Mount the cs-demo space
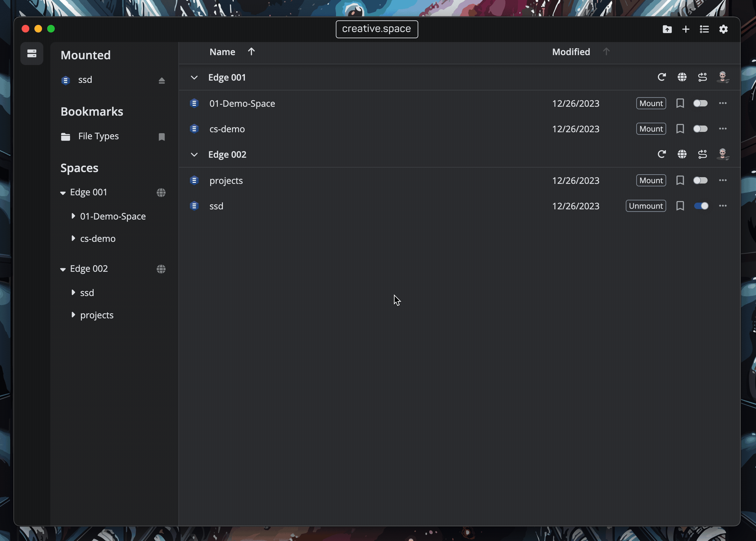The height and width of the screenshot is (541, 756). (651, 129)
